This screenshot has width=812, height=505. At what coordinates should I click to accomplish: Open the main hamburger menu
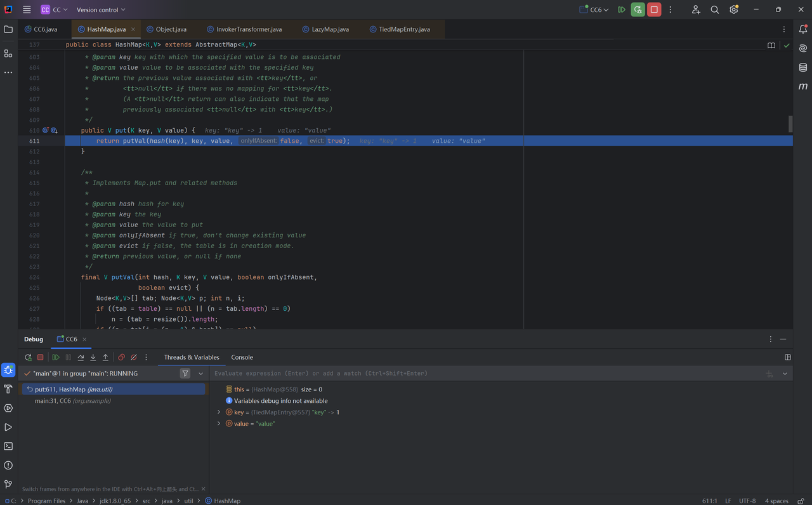point(27,10)
